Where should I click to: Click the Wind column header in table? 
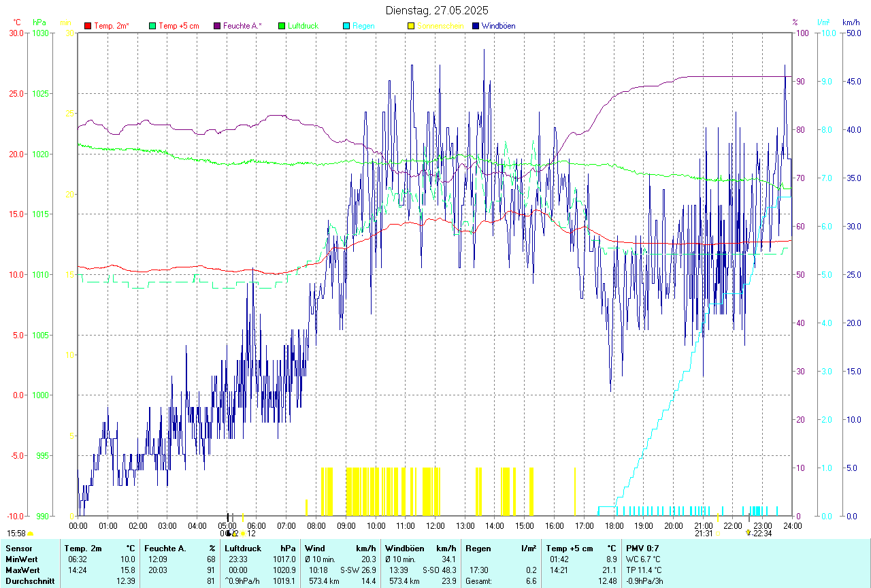315,548
